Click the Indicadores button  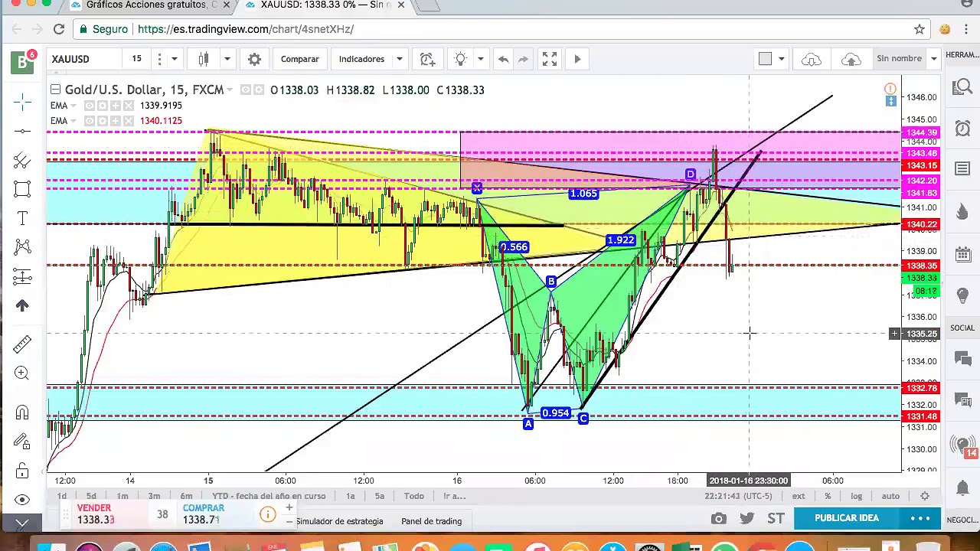coord(361,59)
